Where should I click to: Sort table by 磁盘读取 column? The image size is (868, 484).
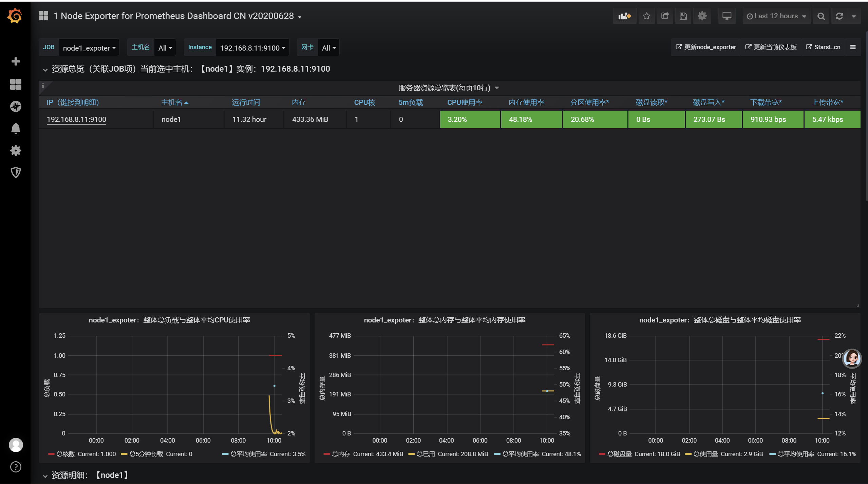(652, 103)
